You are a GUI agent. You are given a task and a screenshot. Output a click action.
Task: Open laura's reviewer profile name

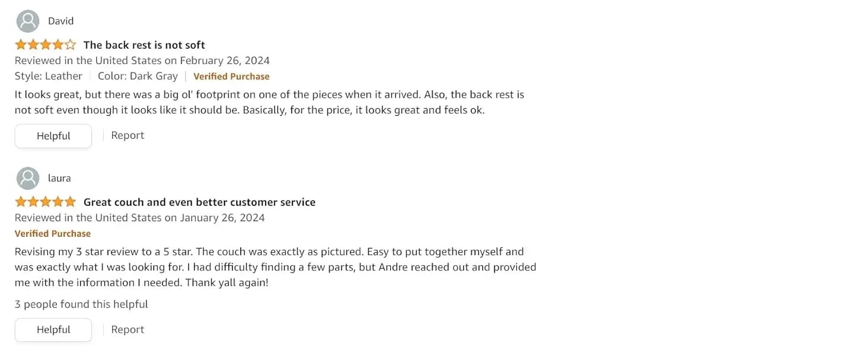[x=59, y=179]
